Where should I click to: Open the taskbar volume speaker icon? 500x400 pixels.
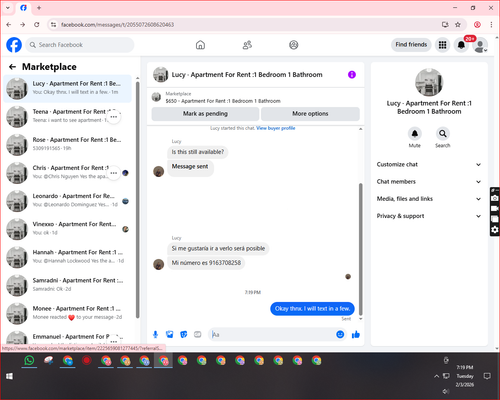coord(445,391)
